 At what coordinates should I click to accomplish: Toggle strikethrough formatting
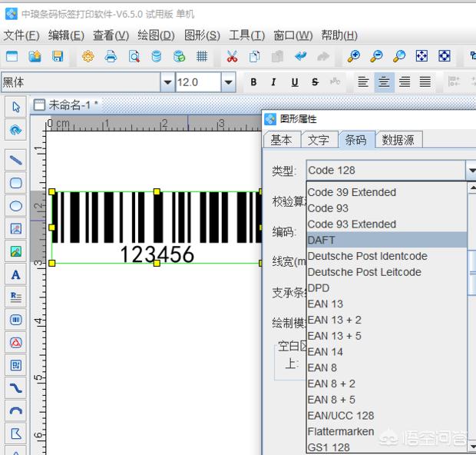click(315, 82)
